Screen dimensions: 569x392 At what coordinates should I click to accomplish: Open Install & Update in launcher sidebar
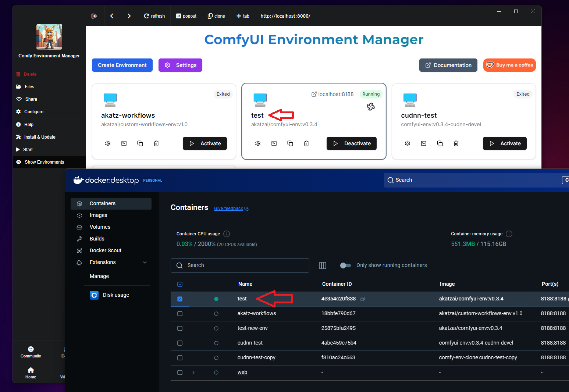(49, 137)
